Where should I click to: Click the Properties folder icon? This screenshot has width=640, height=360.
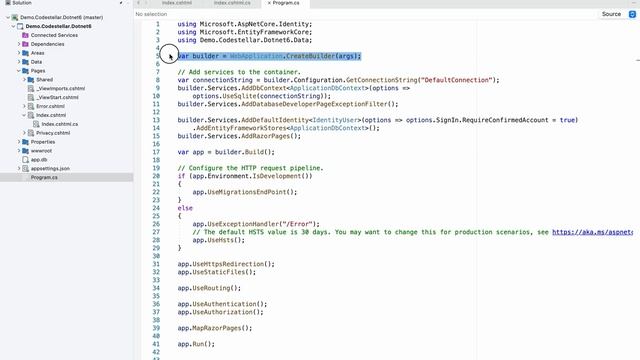pos(25,142)
